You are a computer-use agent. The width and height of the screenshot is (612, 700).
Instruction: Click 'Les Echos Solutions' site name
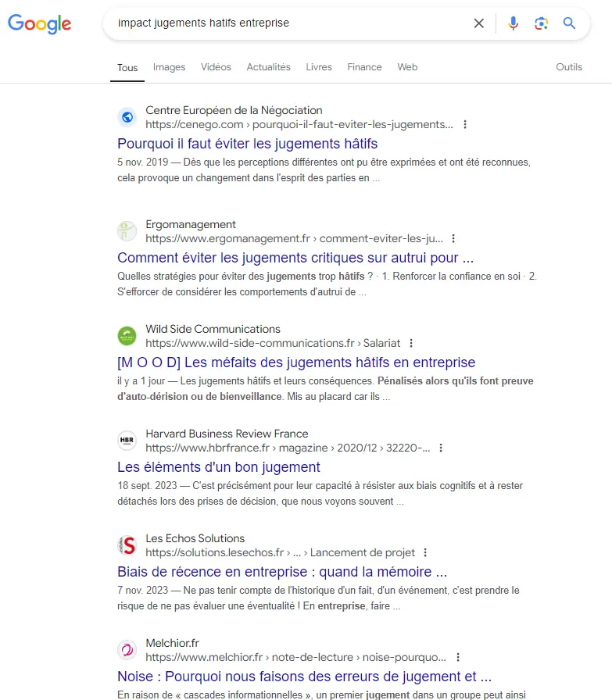click(195, 538)
